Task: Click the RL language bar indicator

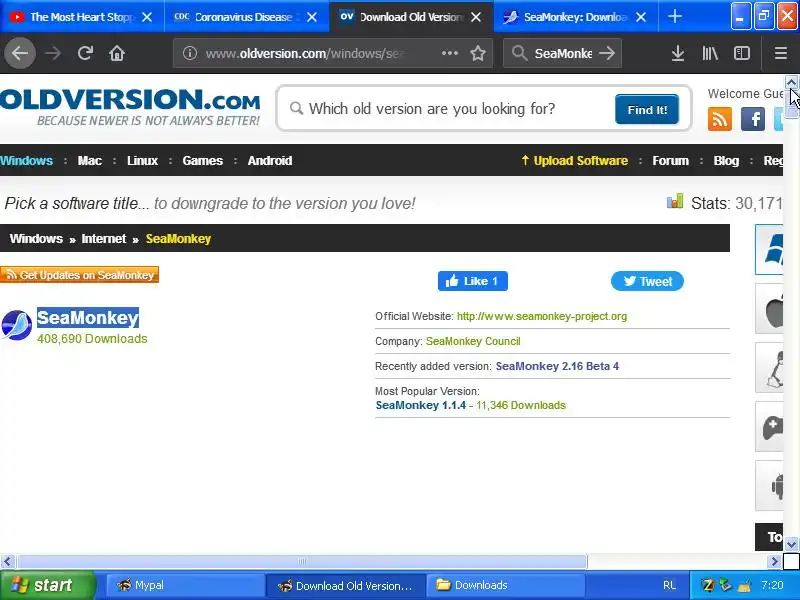Action: tap(669, 585)
